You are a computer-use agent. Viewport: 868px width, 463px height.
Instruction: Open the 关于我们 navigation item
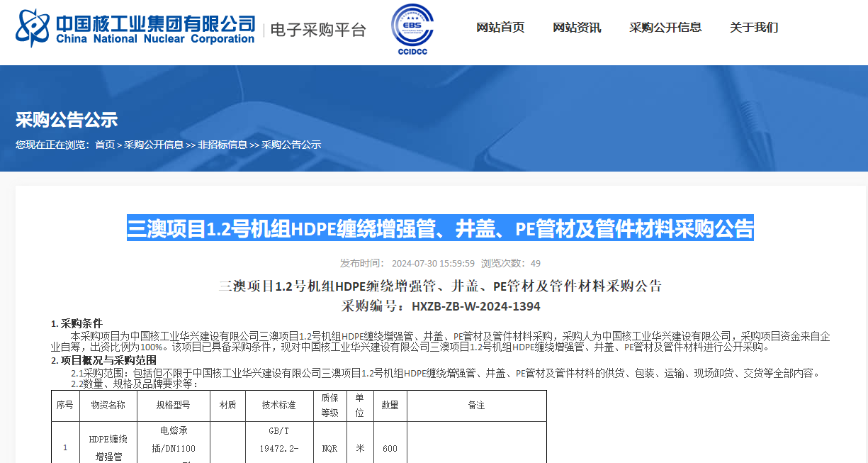(x=754, y=28)
